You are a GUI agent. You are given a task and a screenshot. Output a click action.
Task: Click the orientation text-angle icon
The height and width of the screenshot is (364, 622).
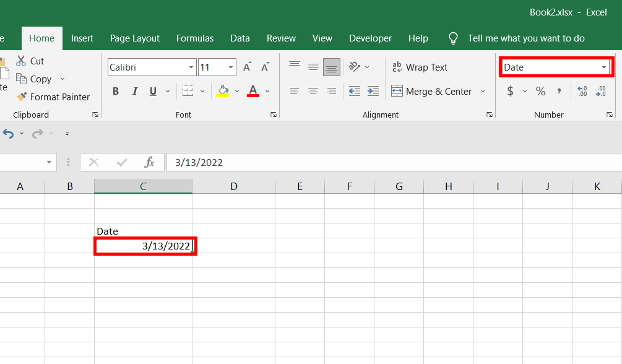click(354, 67)
